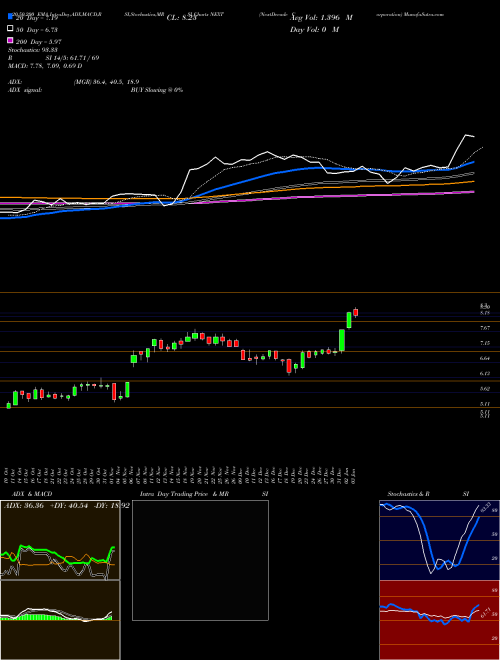Click the red RSI chart panel
This screenshot has width=500, height=660.
coord(439,620)
